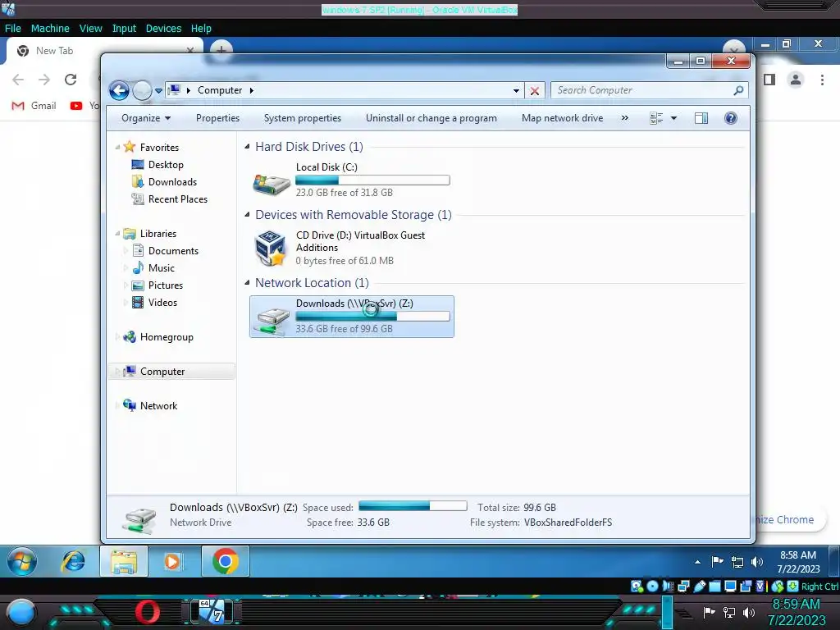The image size is (840, 630).
Task: Select Documents library
Action: click(x=173, y=251)
